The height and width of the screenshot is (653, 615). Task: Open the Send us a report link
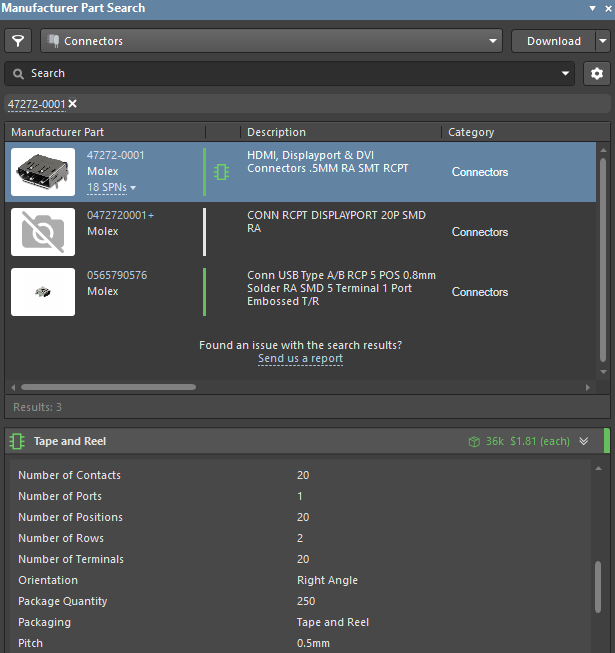[x=300, y=358]
